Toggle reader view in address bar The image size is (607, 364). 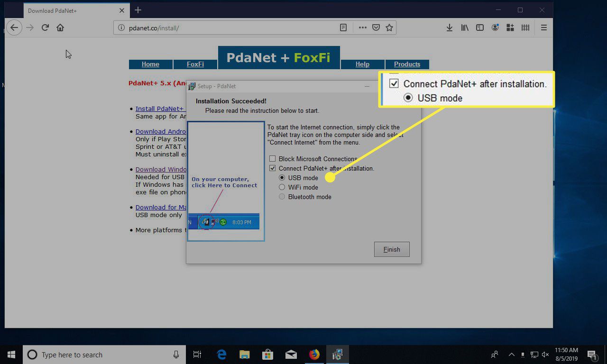(343, 28)
